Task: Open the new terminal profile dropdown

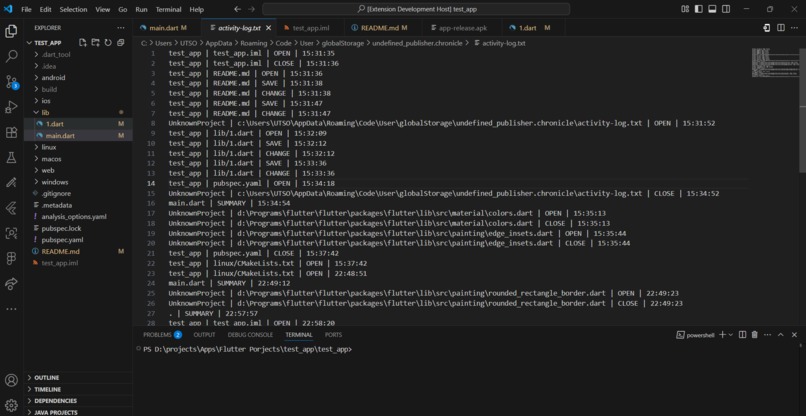Action: point(730,335)
